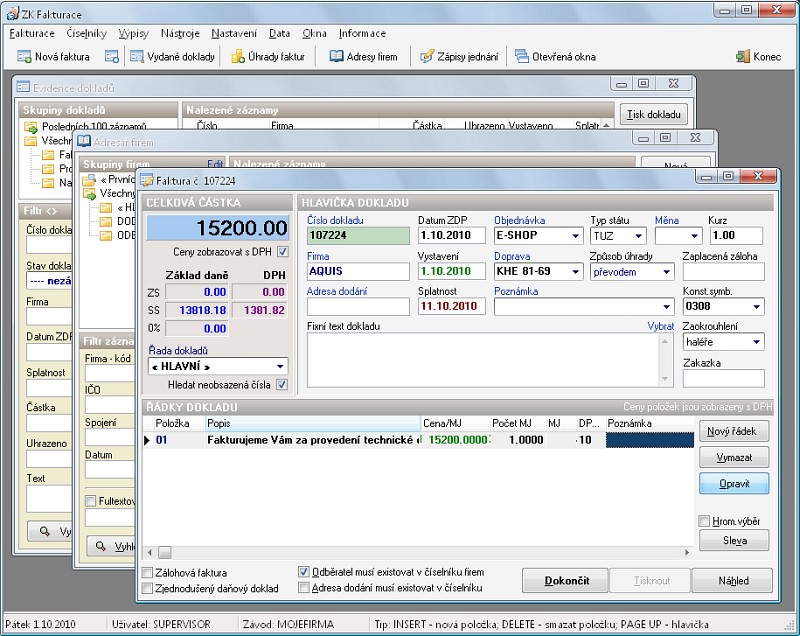This screenshot has width=800, height=636.
Task: Toggle Ceny zobrazovat s DPH checkbox
Action: click(282, 252)
